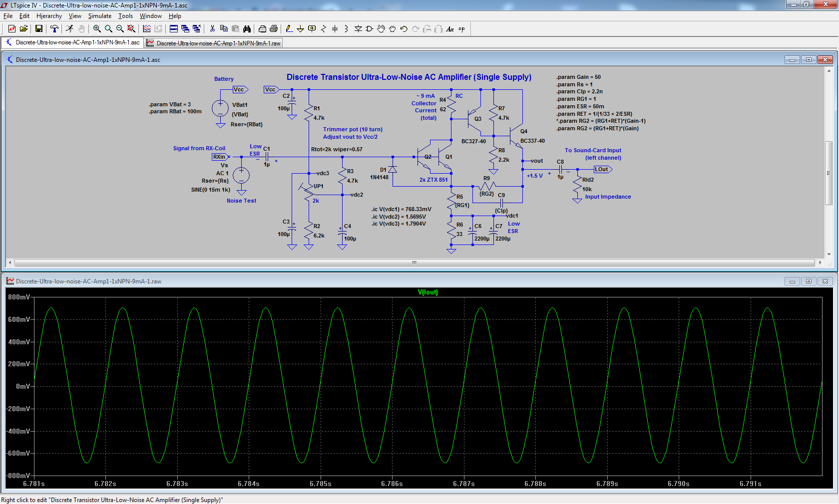Image resolution: width=839 pixels, height=504 pixels.
Task: Maximize the schematic child window
Action: coord(809,60)
